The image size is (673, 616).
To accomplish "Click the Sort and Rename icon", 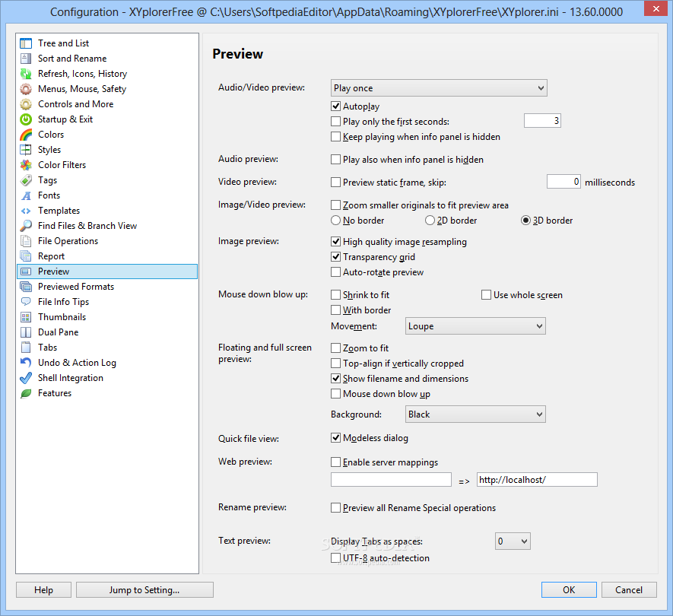I will pos(26,59).
